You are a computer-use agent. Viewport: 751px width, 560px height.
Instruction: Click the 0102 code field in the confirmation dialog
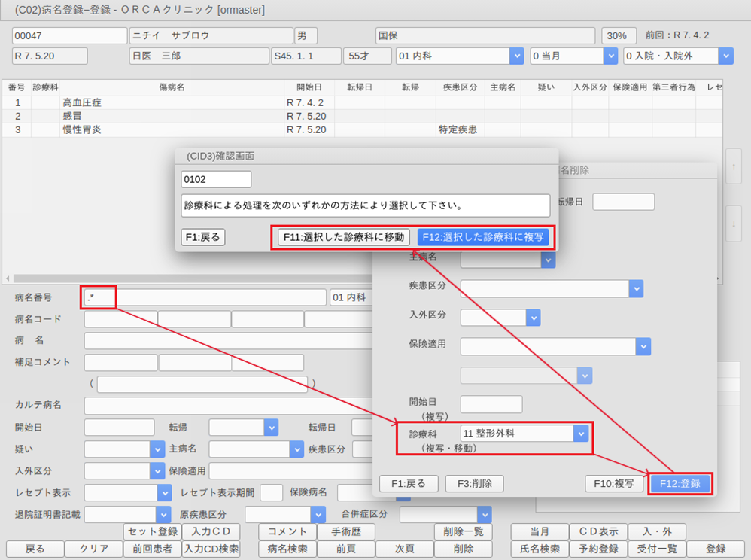216,180
